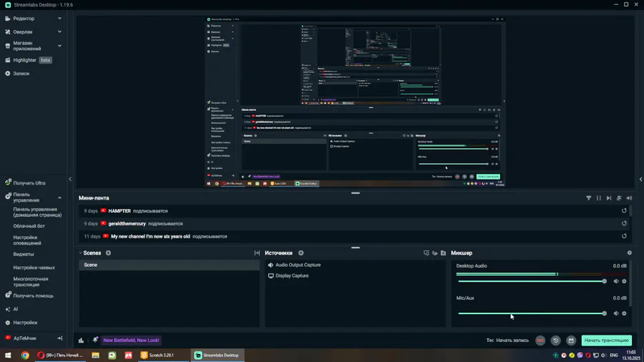
Task: Toggle muting of event alerts in Мини-лента
Action: (619, 198)
